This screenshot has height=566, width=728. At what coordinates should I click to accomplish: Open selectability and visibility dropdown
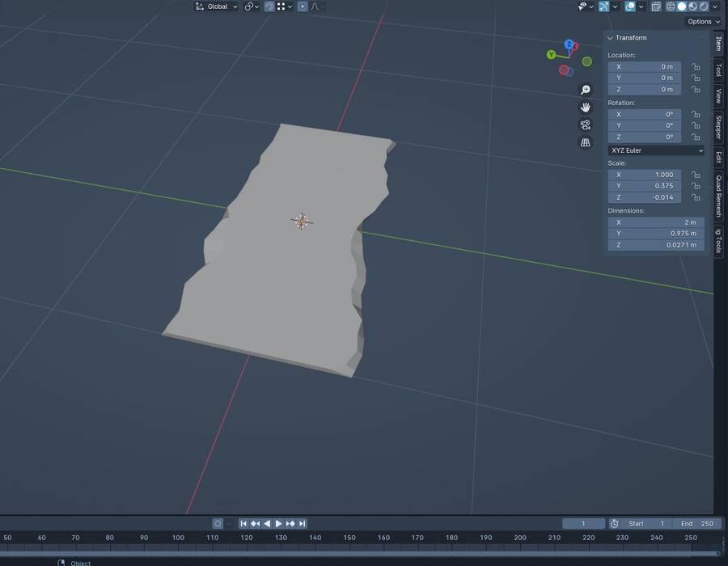point(585,6)
